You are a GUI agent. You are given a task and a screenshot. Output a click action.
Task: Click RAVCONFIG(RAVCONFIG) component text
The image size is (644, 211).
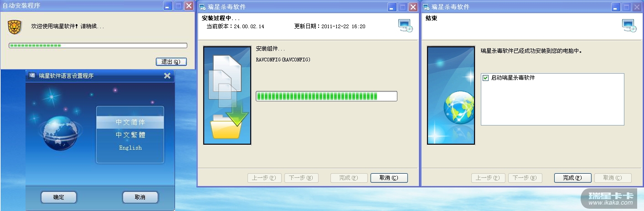pyautogui.click(x=283, y=60)
